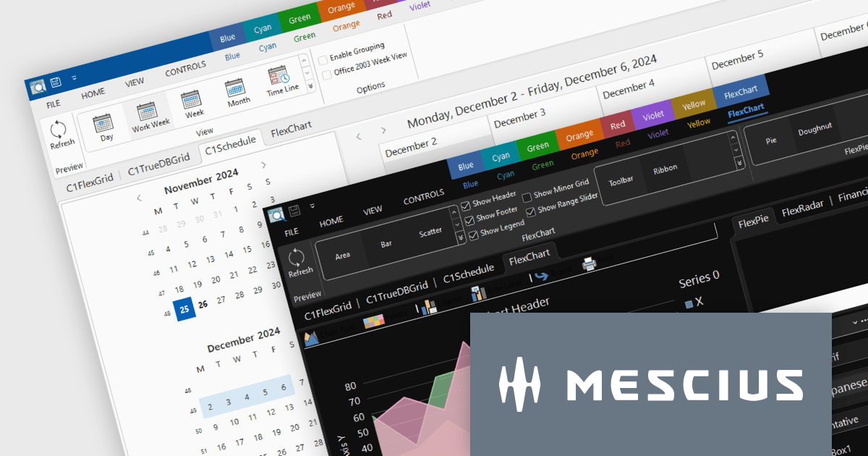This screenshot has width=868, height=456.
Task: Select November 26 in the calendar
Action: 203,304
